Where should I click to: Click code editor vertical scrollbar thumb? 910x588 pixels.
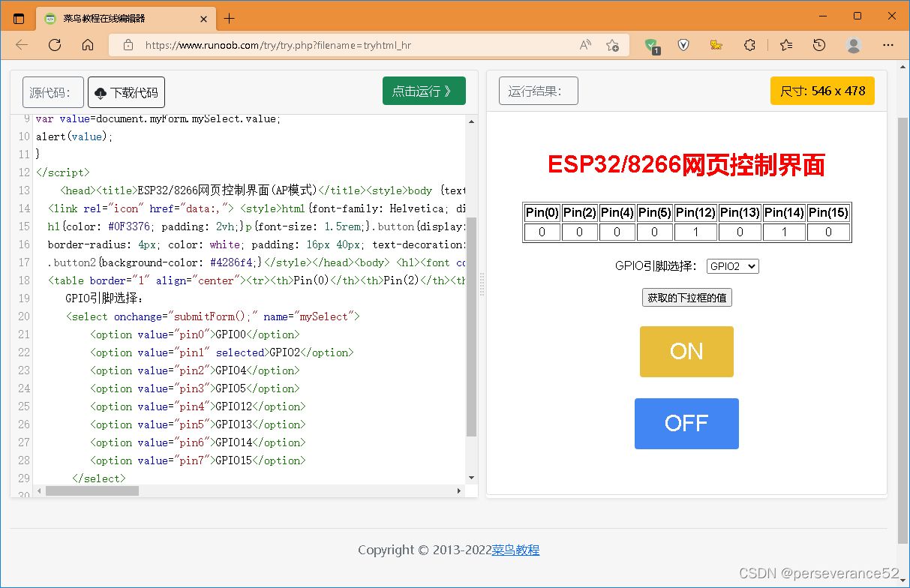tap(471, 326)
